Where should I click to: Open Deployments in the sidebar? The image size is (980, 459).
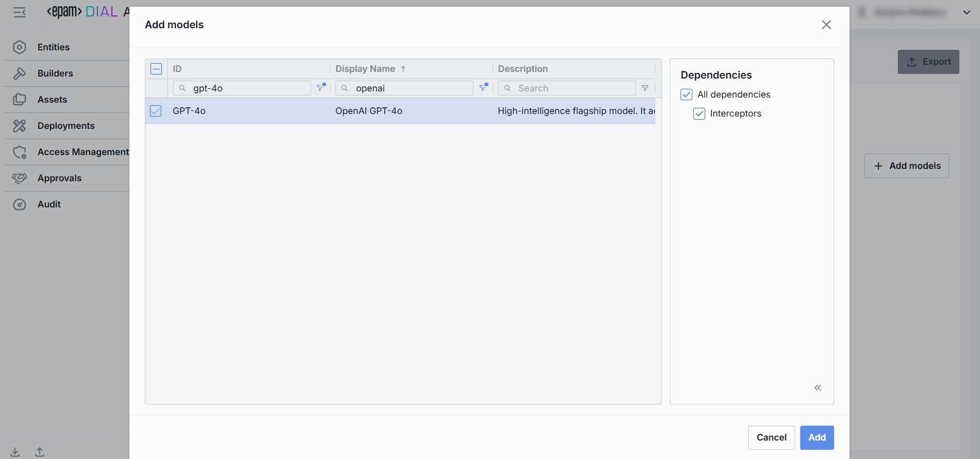tap(66, 126)
